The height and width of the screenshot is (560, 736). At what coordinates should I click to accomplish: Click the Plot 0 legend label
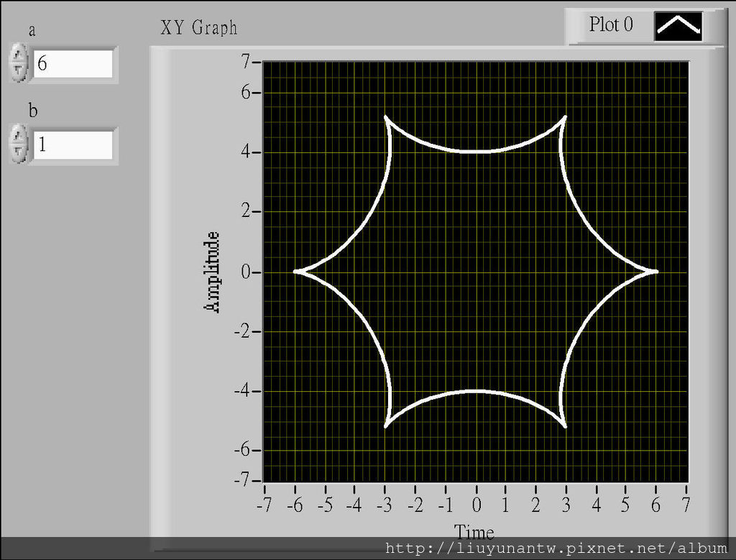[611, 24]
